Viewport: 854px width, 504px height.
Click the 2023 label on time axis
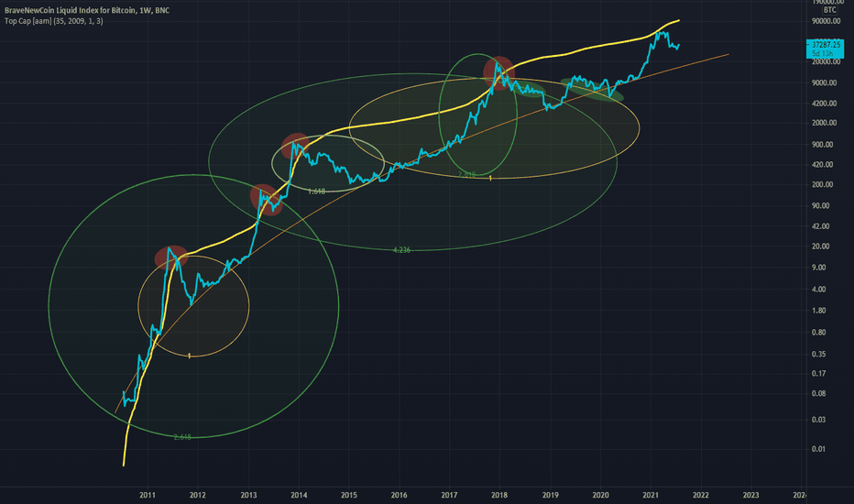click(751, 495)
